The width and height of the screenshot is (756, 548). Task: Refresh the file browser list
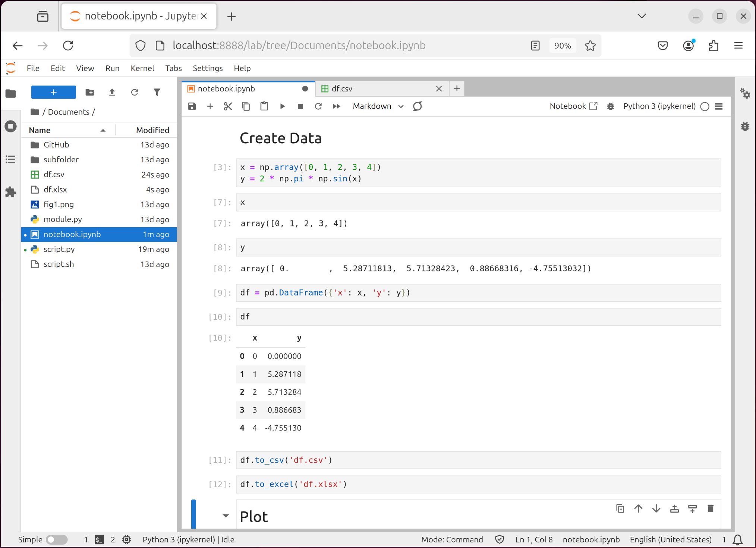[135, 92]
